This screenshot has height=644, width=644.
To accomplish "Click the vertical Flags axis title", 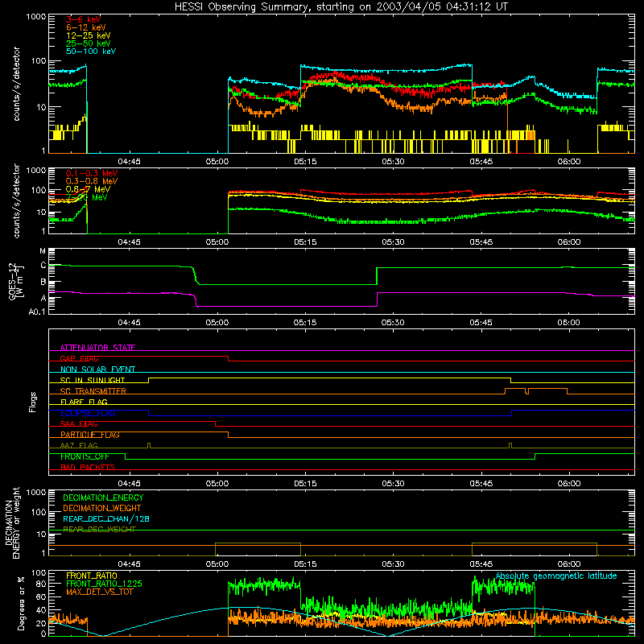I will coord(32,402).
